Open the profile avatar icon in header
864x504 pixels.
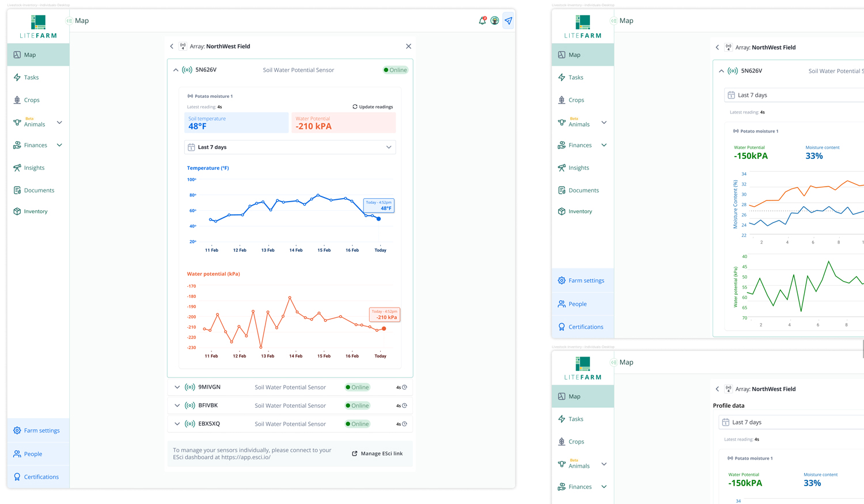tap(495, 21)
